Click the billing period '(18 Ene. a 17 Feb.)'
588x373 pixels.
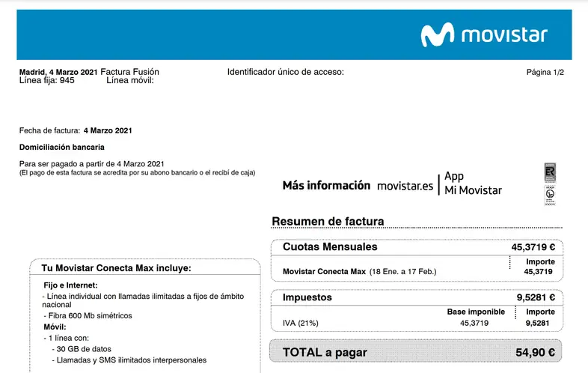point(402,272)
